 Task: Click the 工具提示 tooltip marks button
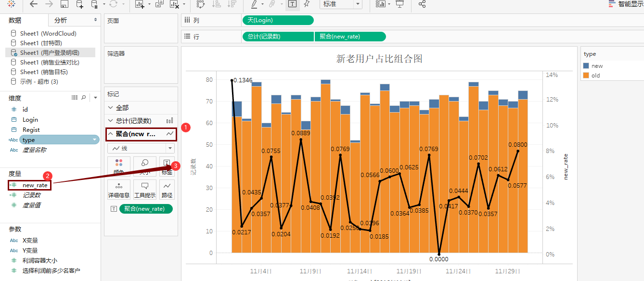tap(145, 190)
